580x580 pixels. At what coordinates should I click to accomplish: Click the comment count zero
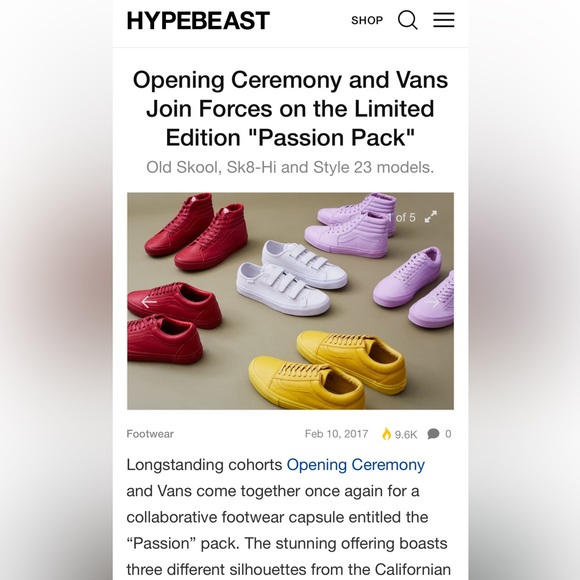pos(448,434)
